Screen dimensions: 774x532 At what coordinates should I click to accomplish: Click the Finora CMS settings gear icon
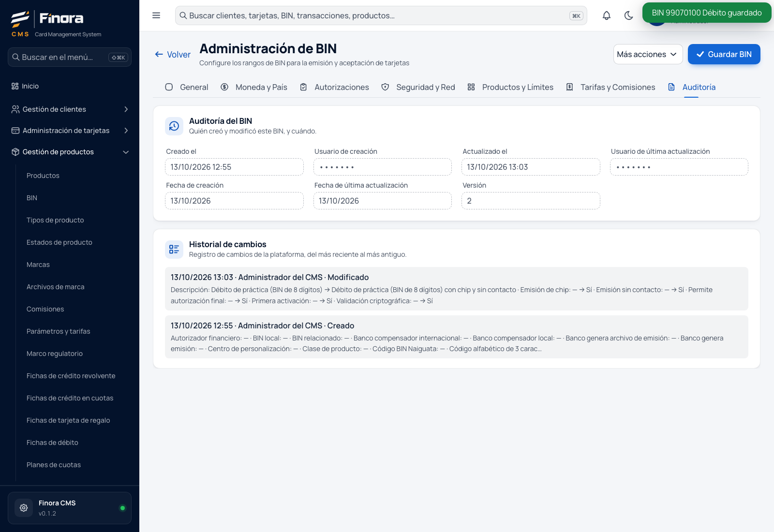click(24, 508)
